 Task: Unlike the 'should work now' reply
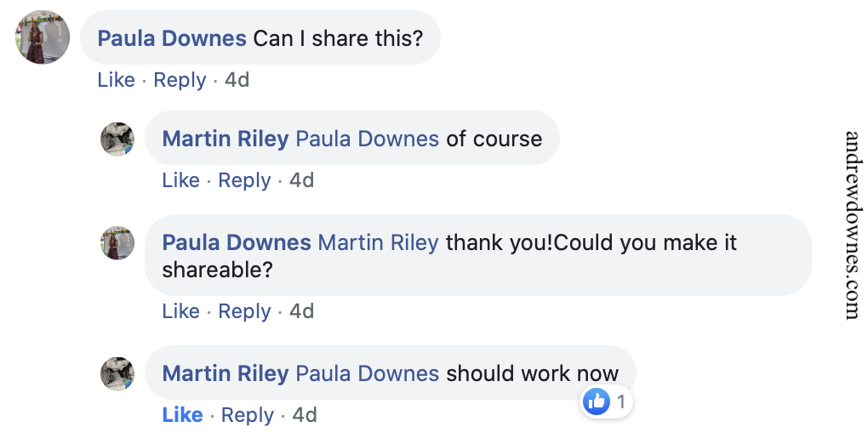click(182, 415)
